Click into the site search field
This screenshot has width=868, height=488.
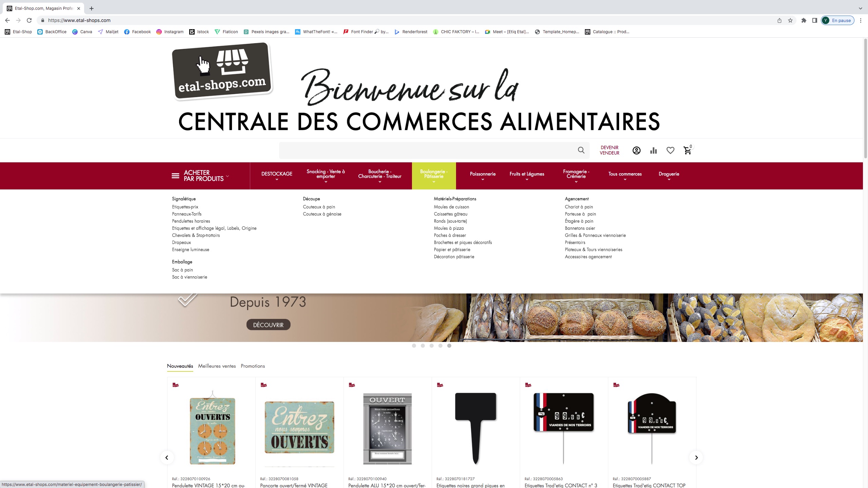428,150
